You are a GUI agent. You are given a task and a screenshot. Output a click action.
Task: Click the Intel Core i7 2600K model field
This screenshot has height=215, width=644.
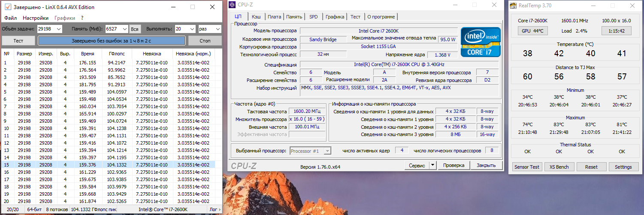378,31
